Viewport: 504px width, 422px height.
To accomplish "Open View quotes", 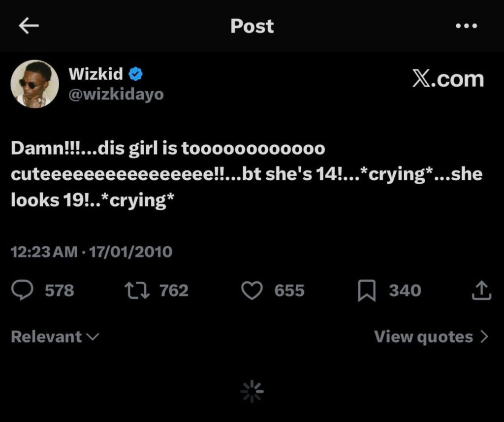I will pos(431,337).
